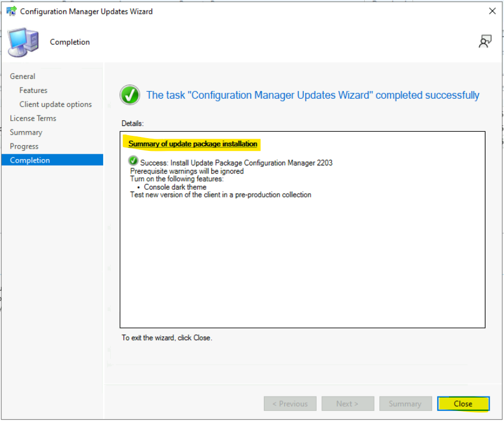This screenshot has width=504, height=422.
Task: Click the computer wizard icon beside Completion
Action: tap(23, 42)
